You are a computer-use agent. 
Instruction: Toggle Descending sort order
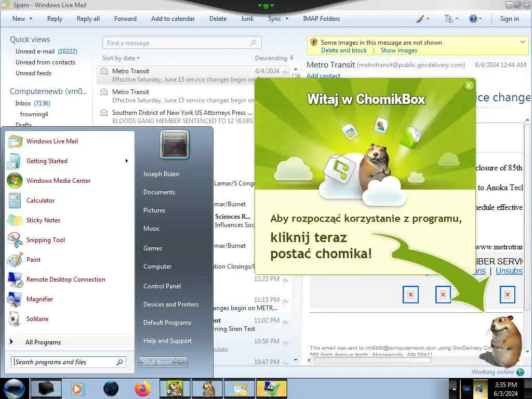click(x=274, y=58)
